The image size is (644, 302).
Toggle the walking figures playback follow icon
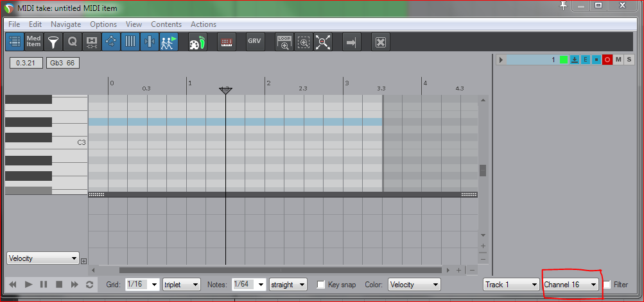[x=169, y=42]
